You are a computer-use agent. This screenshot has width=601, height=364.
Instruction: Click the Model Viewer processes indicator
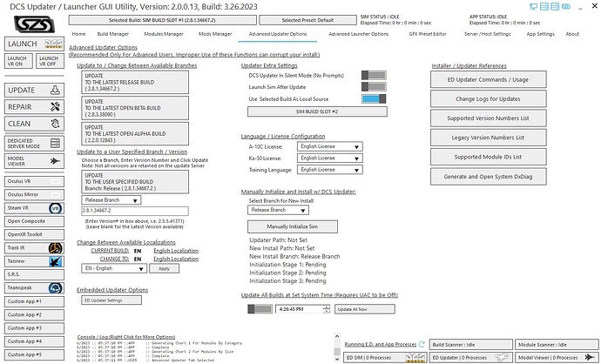(x=557, y=358)
